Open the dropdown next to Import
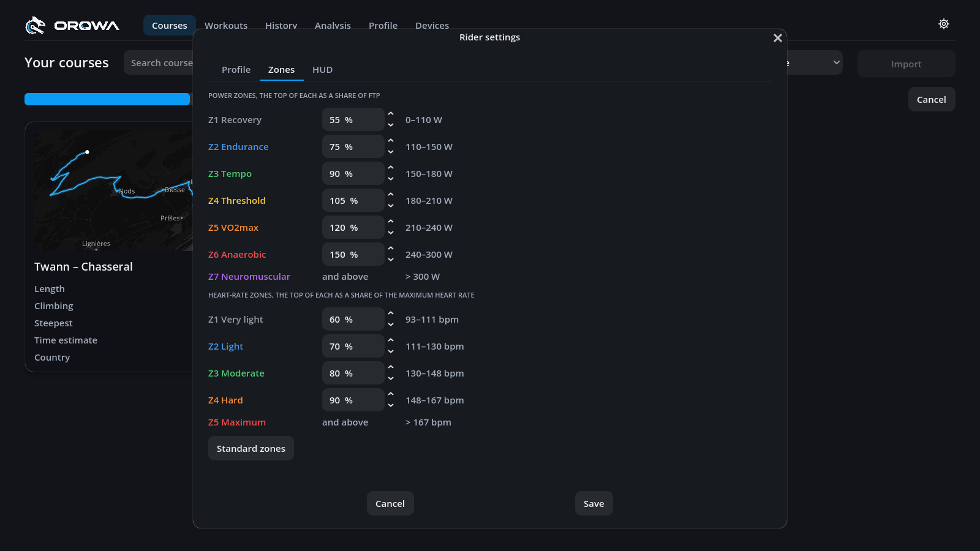Screen dimensions: 980x551 click(x=815, y=62)
